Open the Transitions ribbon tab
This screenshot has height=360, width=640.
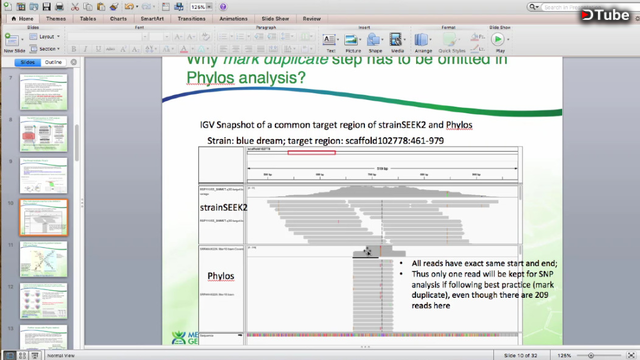click(191, 19)
